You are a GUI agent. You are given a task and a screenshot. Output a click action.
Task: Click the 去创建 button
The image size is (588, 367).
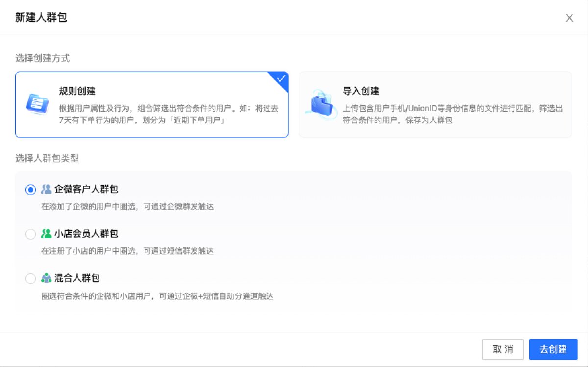click(x=553, y=349)
